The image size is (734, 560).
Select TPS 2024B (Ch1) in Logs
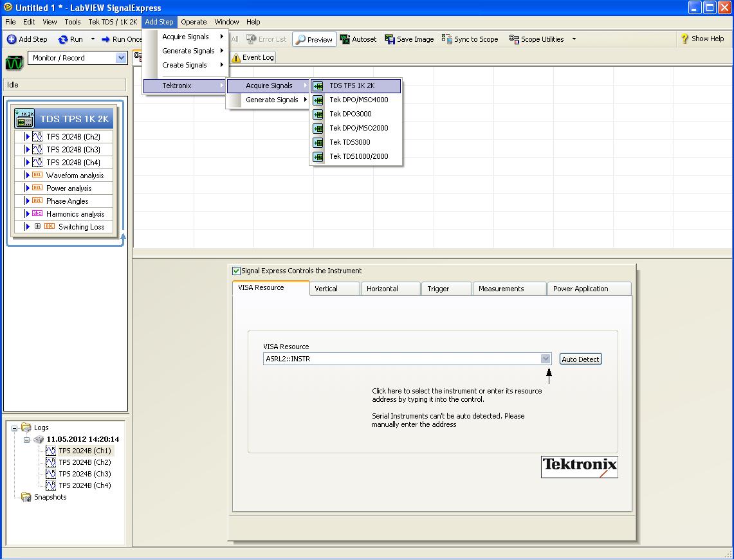tap(85, 451)
